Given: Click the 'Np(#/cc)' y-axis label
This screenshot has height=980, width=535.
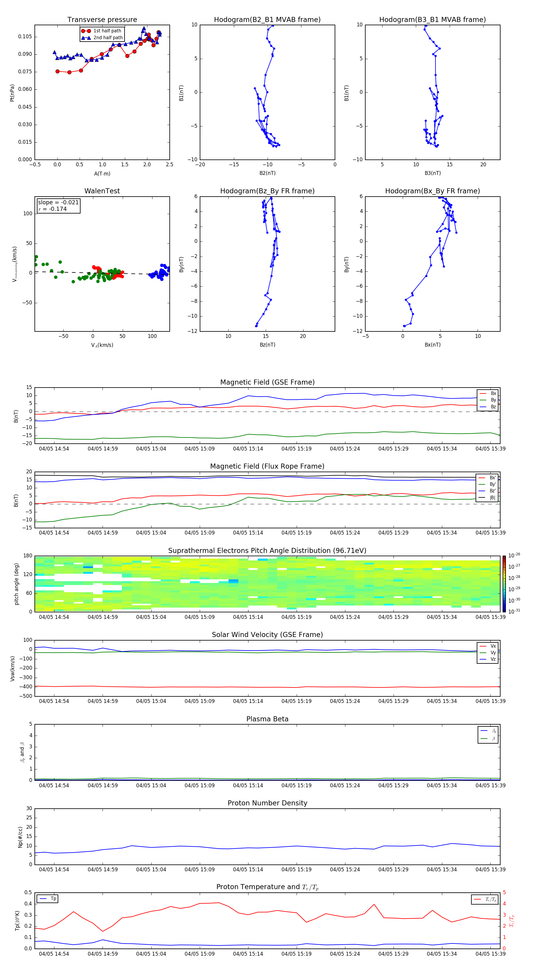Looking at the screenshot, I should (x=20, y=837).
